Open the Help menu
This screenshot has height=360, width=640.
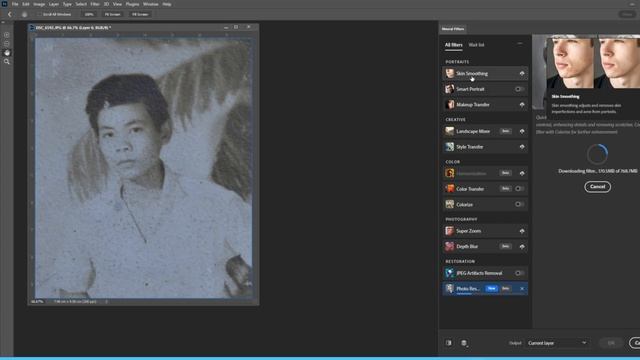coord(167,4)
